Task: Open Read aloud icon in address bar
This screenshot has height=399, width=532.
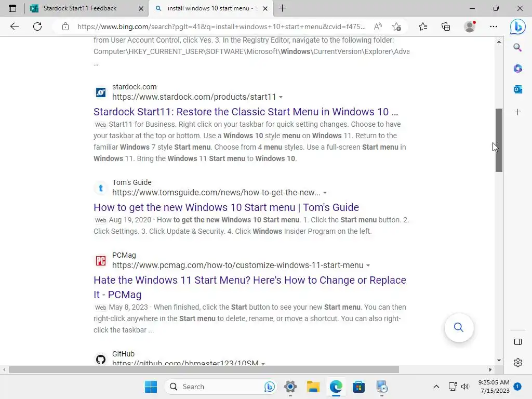Action: click(x=378, y=26)
